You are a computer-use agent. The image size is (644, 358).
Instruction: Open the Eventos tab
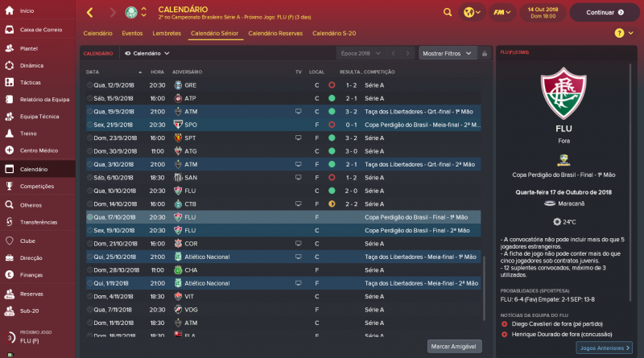click(133, 33)
